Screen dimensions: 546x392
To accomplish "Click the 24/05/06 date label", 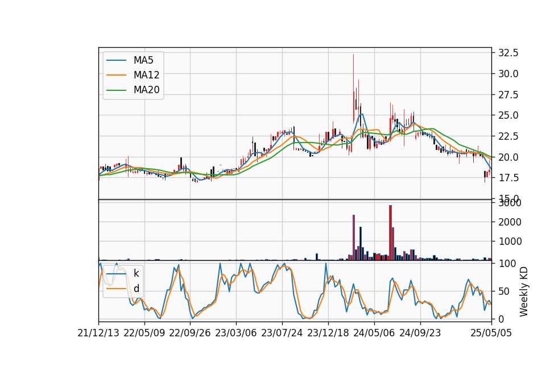I will pyautogui.click(x=374, y=333).
